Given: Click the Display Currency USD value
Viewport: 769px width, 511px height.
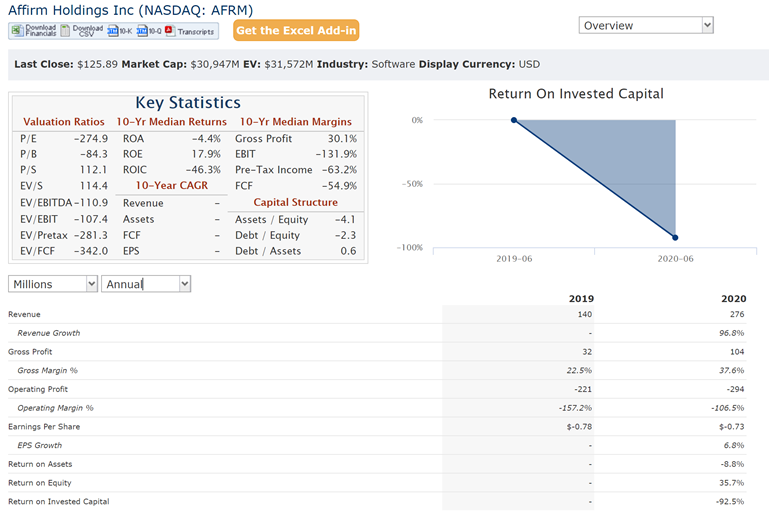Looking at the screenshot, I should click(529, 64).
